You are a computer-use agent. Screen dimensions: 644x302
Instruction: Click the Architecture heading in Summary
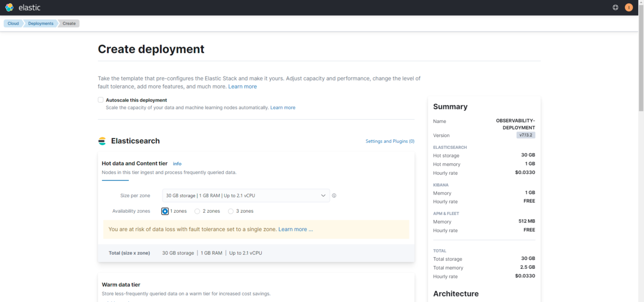click(456, 293)
